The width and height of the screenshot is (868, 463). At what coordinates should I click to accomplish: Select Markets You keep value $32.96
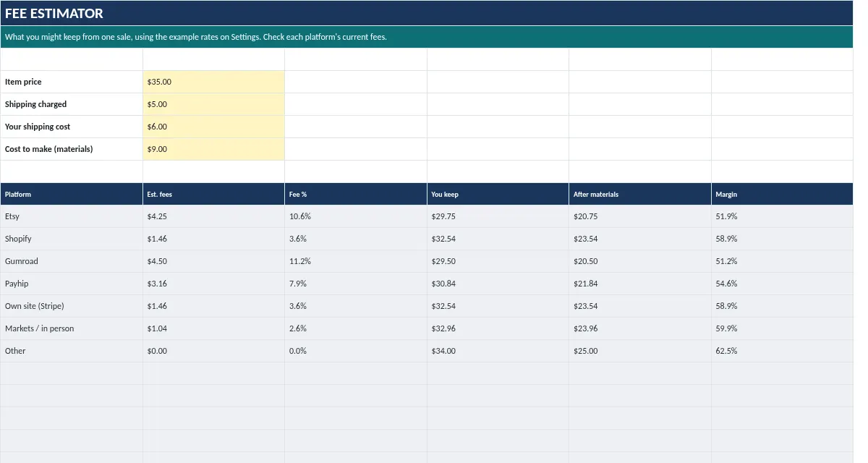(498, 328)
